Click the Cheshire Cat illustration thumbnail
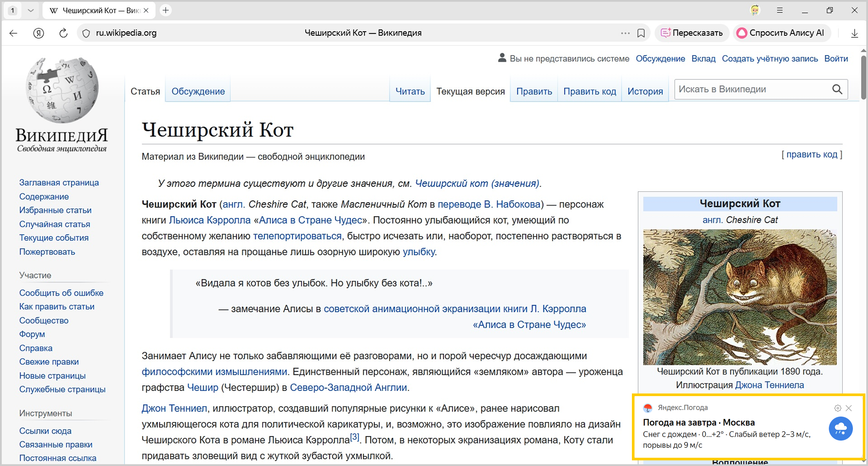This screenshot has width=868, height=466. [740, 297]
